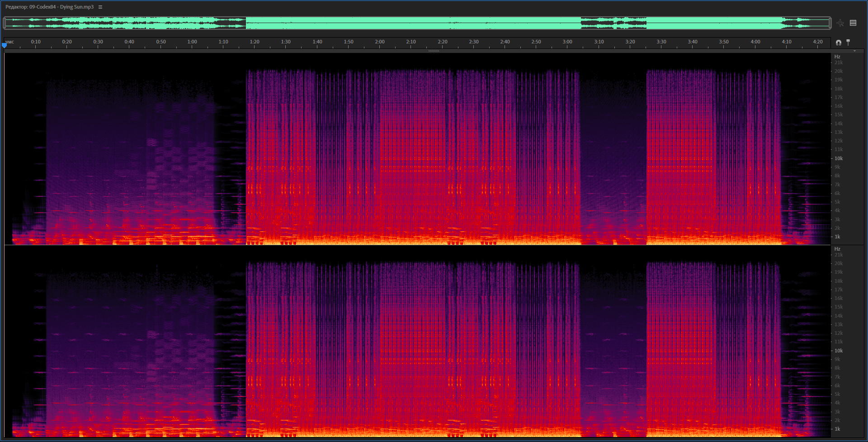Click the 2:00 mark on the timeline ruler

click(380, 42)
